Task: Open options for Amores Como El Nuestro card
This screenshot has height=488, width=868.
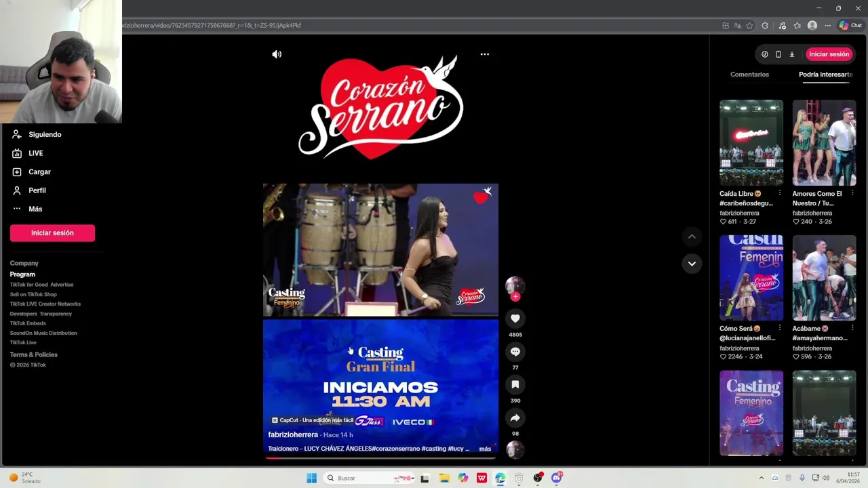Action: click(x=852, y=193)
